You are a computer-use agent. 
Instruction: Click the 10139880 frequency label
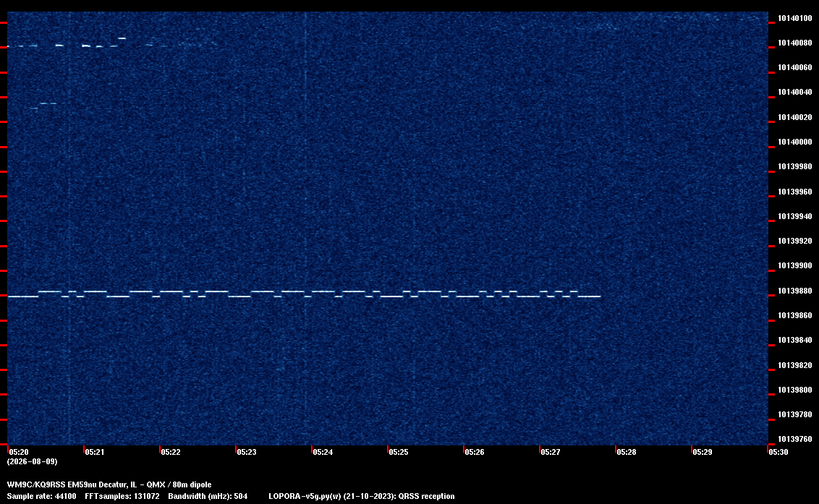pos(795,291)
